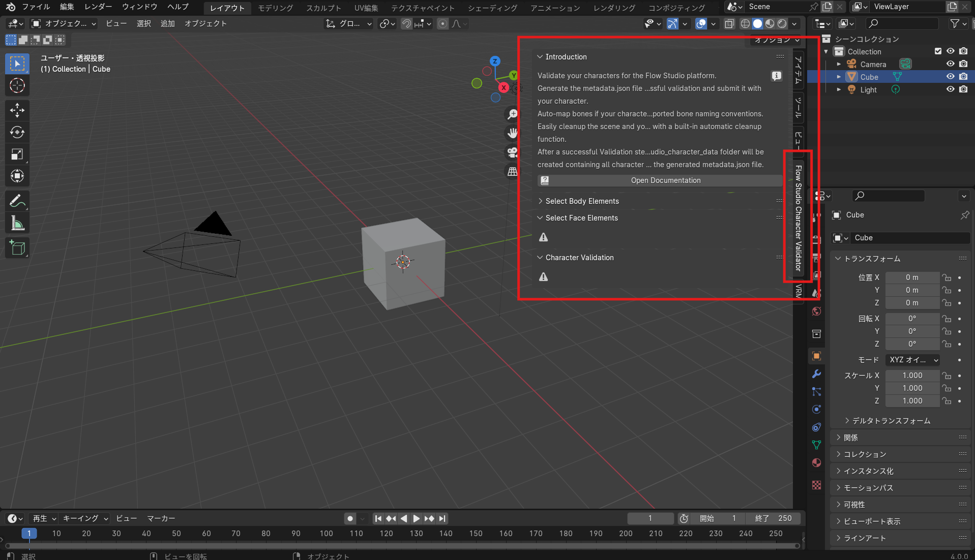The height and width of the screenshot is (560, 975).
Task: Open the Modifiers wrench properties tab
Action: [x=816, y=374]
